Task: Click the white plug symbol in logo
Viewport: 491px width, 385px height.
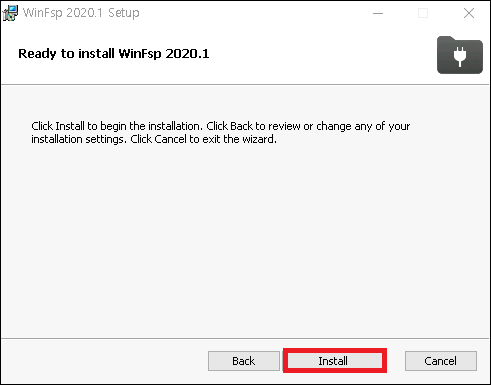Action: point(460,56)
